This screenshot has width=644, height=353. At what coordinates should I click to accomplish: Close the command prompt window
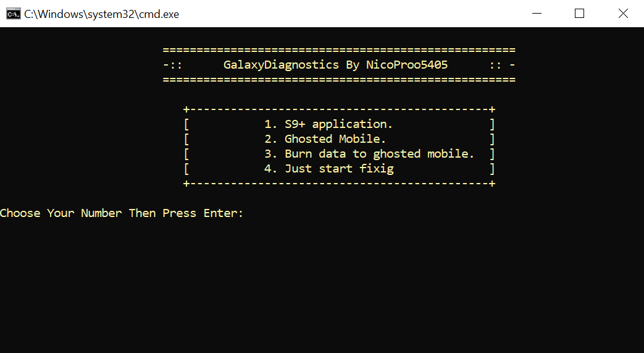(x=622, y=14)
